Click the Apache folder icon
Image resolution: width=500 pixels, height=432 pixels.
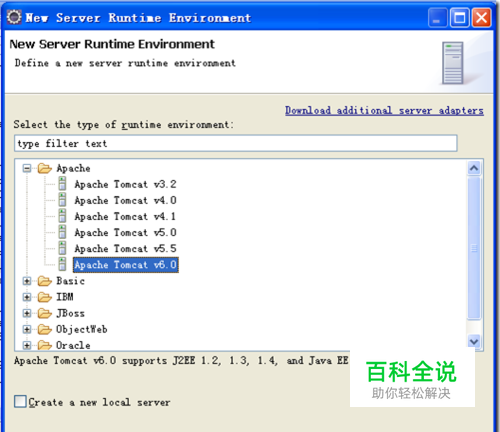pos(45,168)
